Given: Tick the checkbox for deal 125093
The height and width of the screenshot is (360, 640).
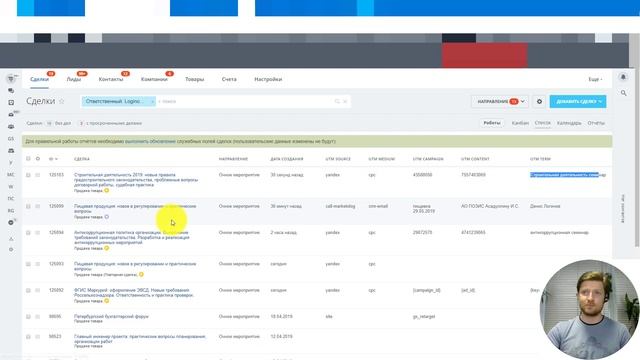Looking at the screenshot, I should (x=28, y=264).
